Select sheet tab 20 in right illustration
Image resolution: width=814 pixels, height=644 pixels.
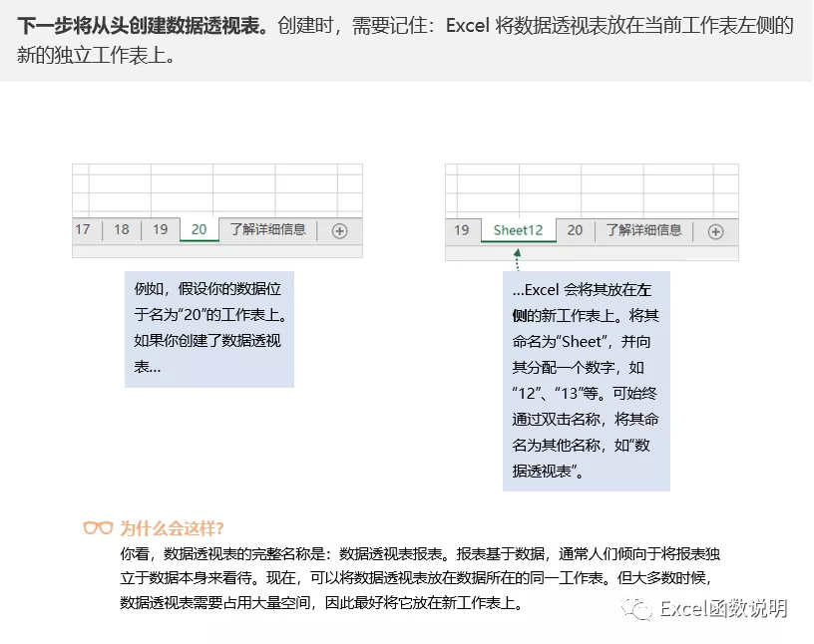[x=575, y=230]
